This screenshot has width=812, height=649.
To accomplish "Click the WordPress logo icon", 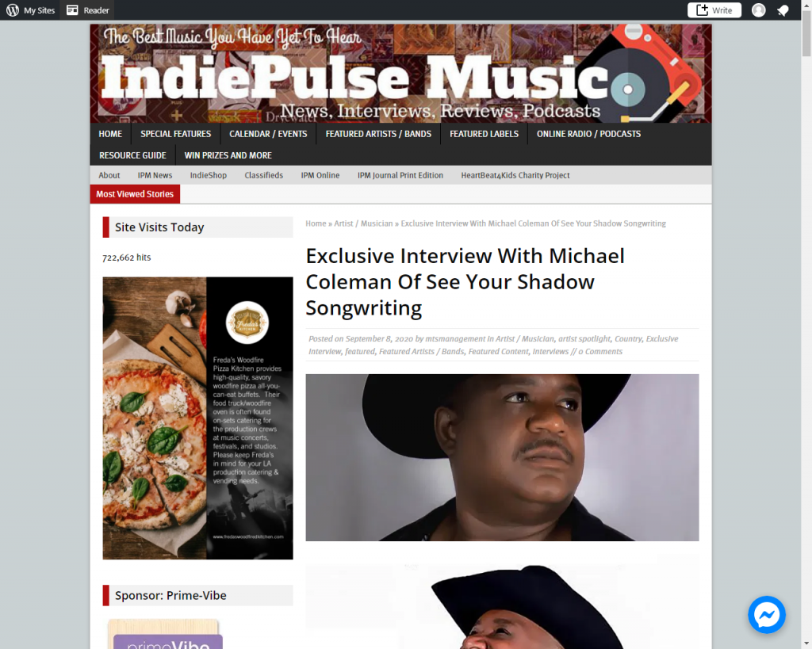I will click(13, 10).
